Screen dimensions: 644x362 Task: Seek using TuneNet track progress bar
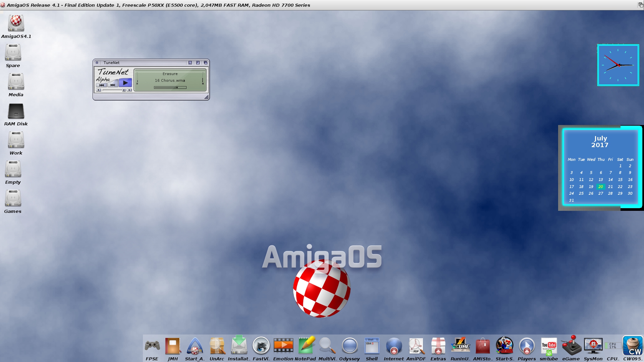(x=170, y=87)
